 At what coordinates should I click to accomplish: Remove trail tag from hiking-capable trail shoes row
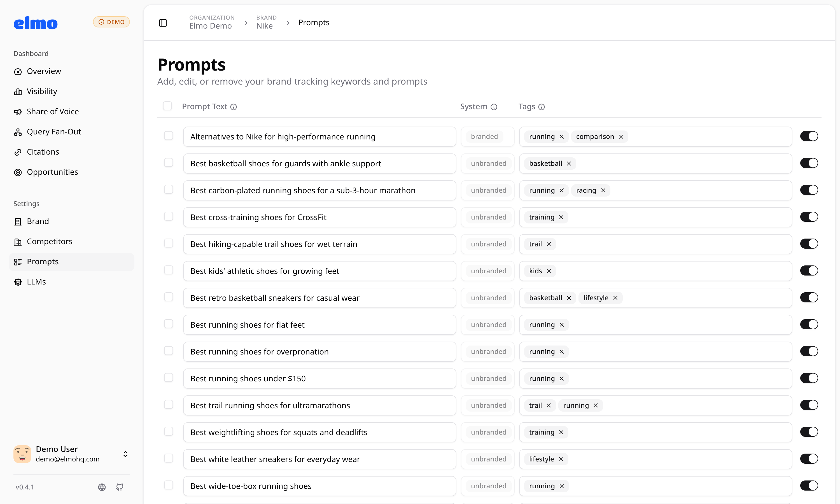tap(549, 244)
